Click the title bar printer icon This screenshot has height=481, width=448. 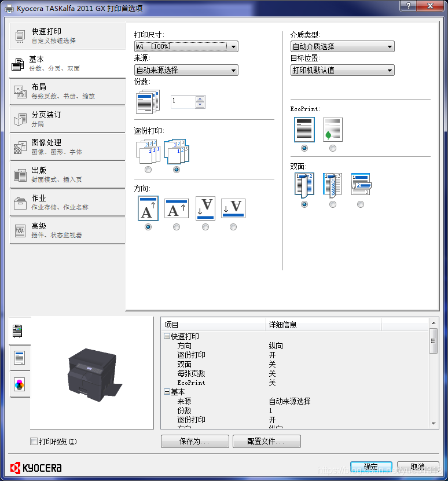click(9, 9)
